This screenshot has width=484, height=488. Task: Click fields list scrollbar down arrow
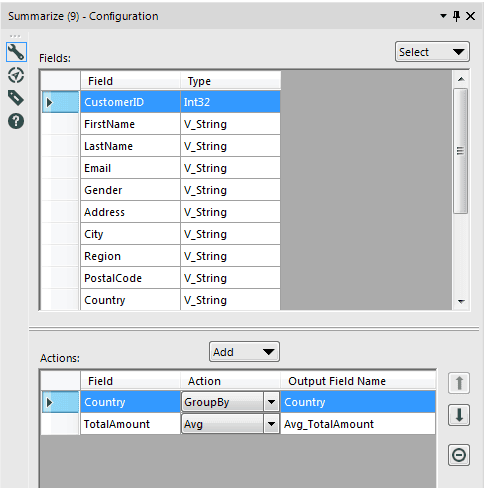[461, 302]
